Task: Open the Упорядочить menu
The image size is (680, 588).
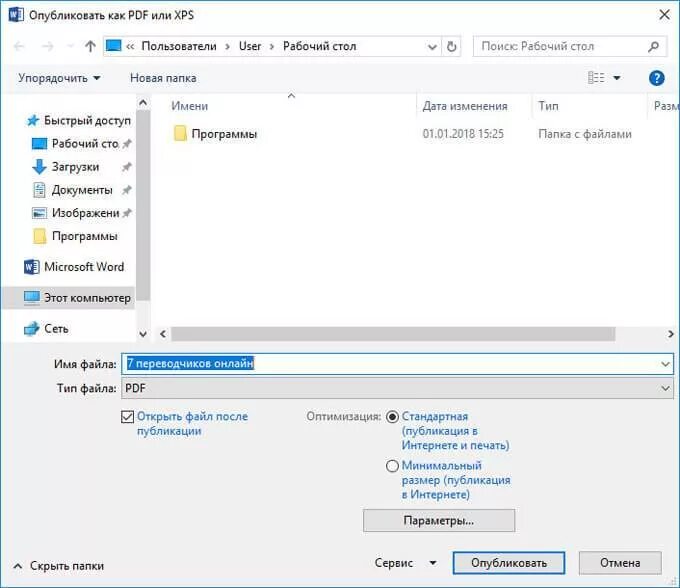Action: click(x=59, y=78)
